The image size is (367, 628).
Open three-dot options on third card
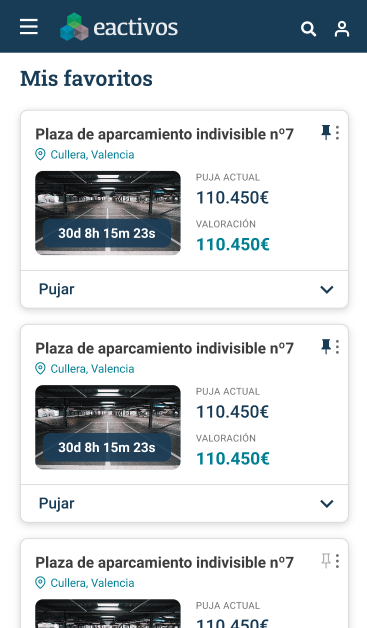click(337, 561)
